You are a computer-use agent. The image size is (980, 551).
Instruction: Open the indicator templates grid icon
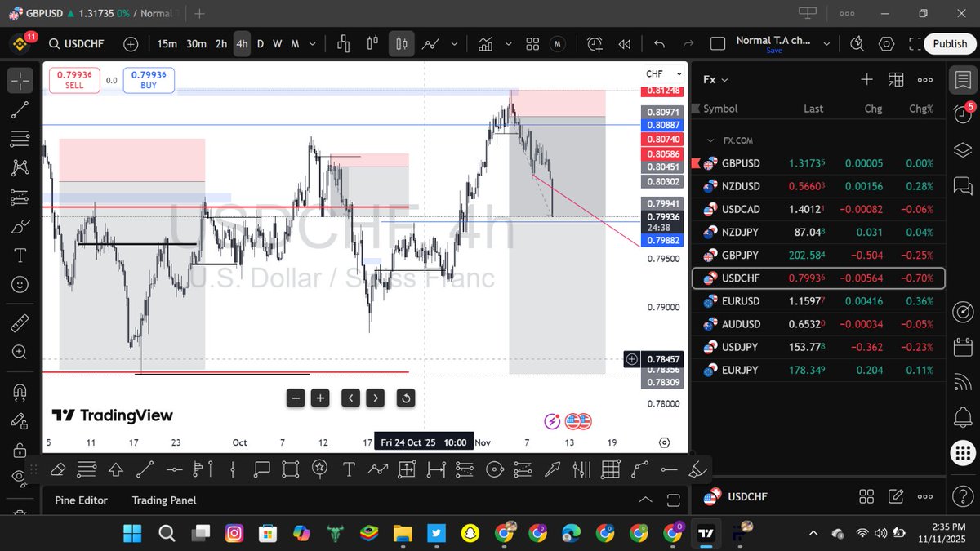point(532,44)
